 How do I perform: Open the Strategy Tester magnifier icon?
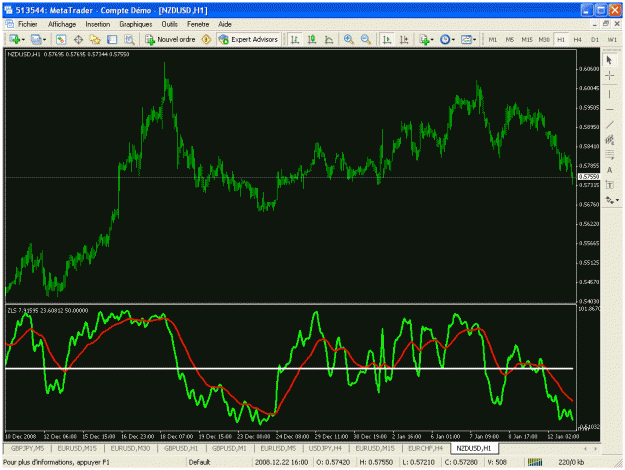[x=129, y=39]
